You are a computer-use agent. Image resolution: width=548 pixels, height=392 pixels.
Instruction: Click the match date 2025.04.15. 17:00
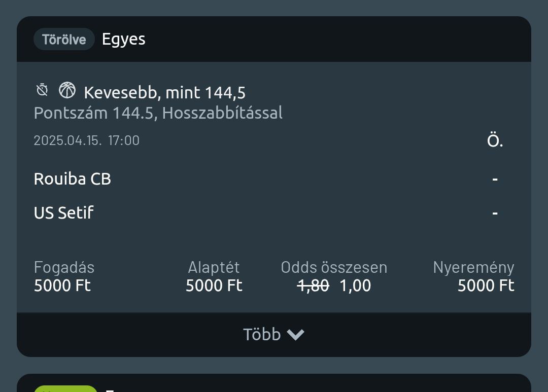[x=86, y=140]
